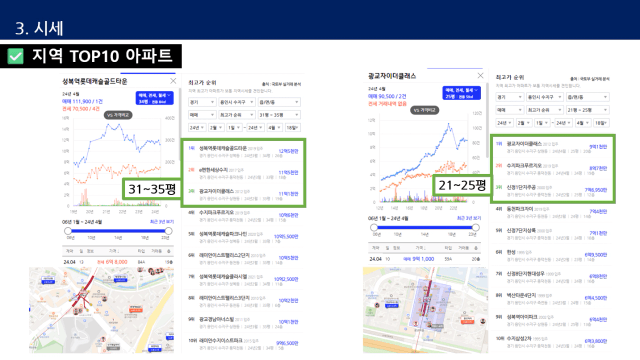The height and width of the screenshot is (360, 640).
Task: Close the 성복역롯데캐슬골드타운 detail panel
Action: click(x=173, y=81)
